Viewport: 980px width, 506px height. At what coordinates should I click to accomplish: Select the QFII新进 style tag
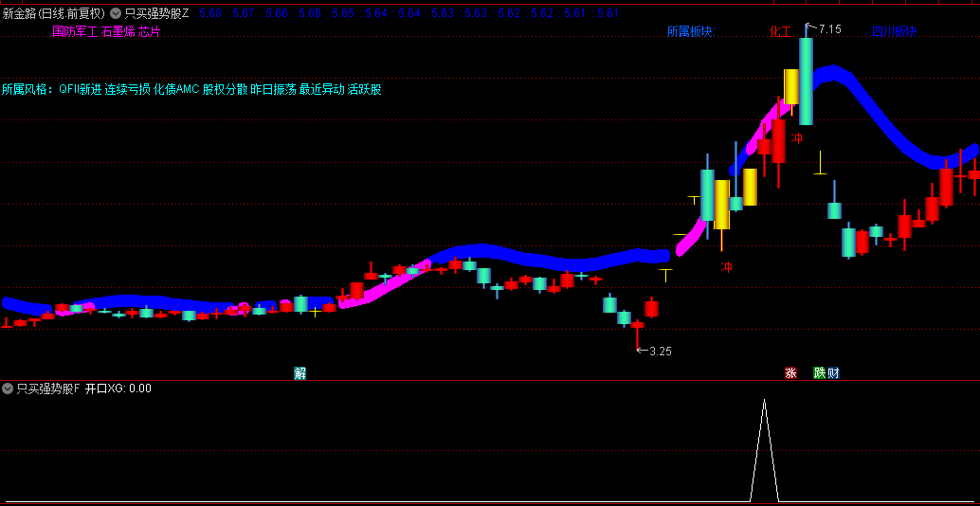[x=81, y=89]
